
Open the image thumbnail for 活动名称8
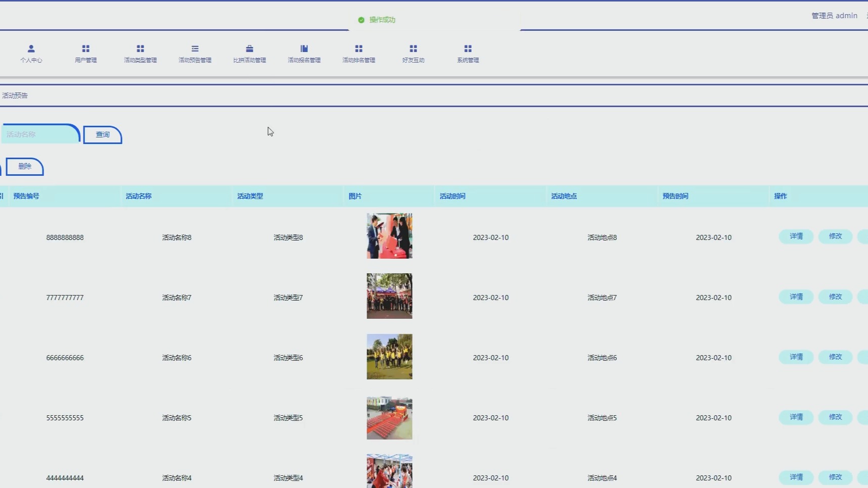[389, 236]
